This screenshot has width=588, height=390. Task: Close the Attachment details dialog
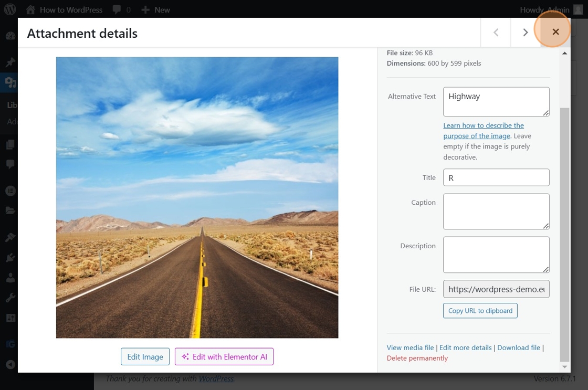pos(555,32)
